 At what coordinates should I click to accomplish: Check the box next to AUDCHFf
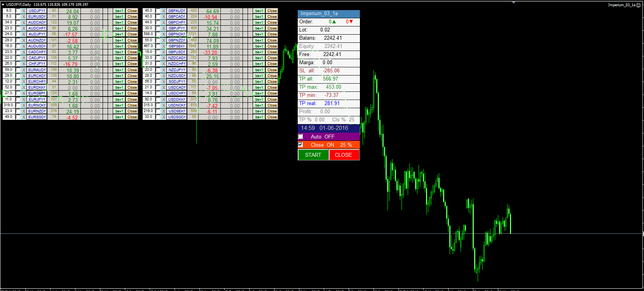click(18, 28)
